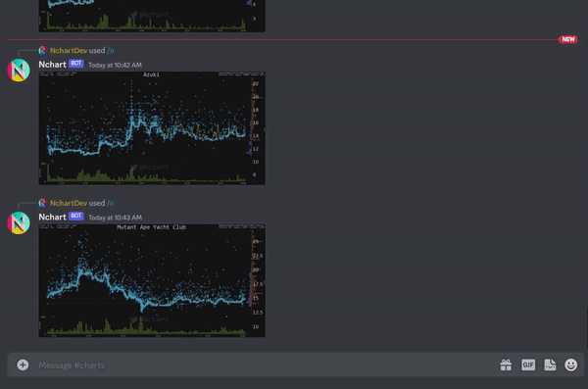Click the /n command above the Mutant Ape chart
588x389 pixels.
(x=111, y=203)
